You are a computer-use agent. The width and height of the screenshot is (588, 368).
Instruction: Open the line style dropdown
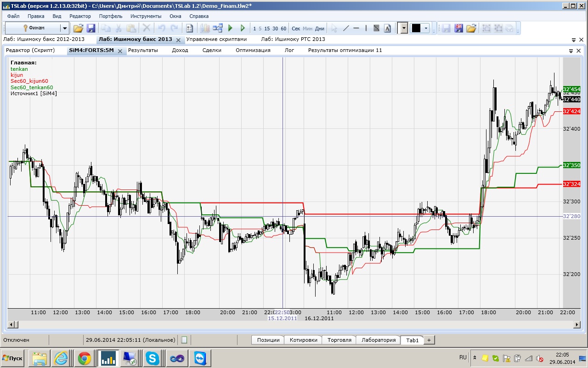pyautogui.click(x=404, y=28)
